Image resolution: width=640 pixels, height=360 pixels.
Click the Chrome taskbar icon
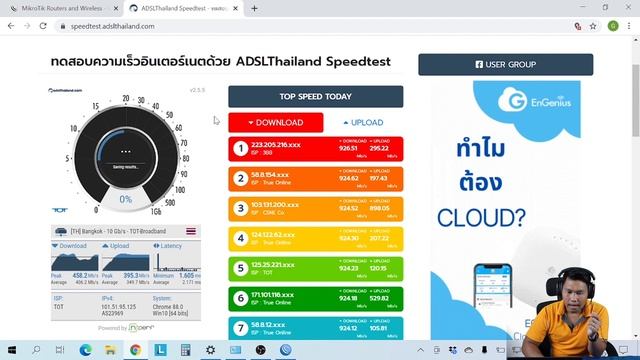click(x=136, y=350)
